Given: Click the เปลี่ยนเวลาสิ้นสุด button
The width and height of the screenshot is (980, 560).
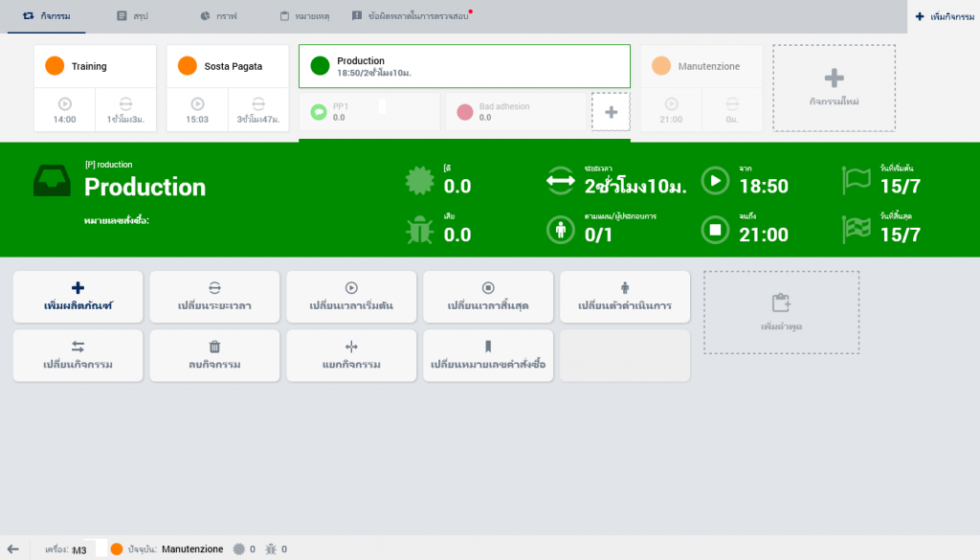Looking at the screenshot, I should click(488, 297).
